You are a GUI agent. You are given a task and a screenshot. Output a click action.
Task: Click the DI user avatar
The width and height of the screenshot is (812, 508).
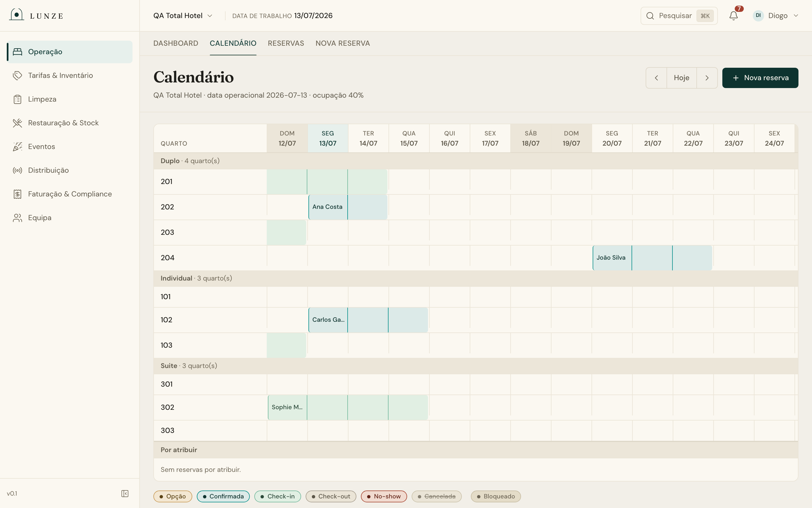pyautogui.click(x=758, y=16)
